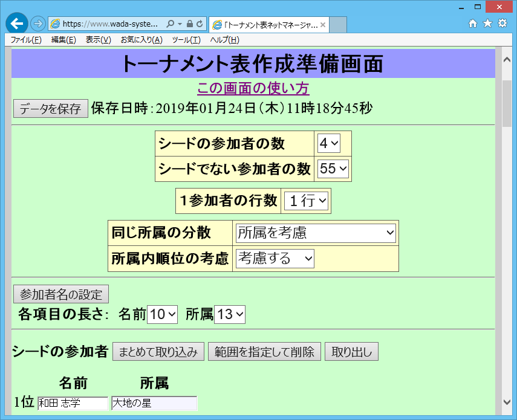Open a new blank tab
The height and width of the screenshot is (420, 517).
pos(338,25)
